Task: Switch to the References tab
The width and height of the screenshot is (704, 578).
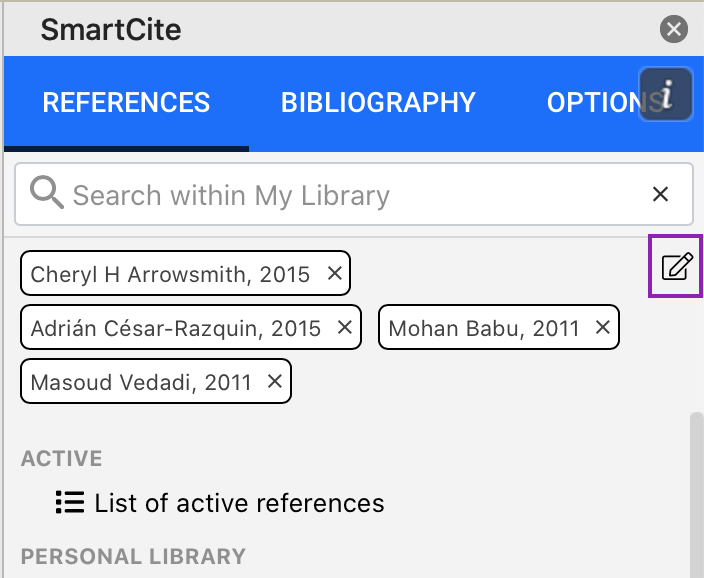Action: 126,102
